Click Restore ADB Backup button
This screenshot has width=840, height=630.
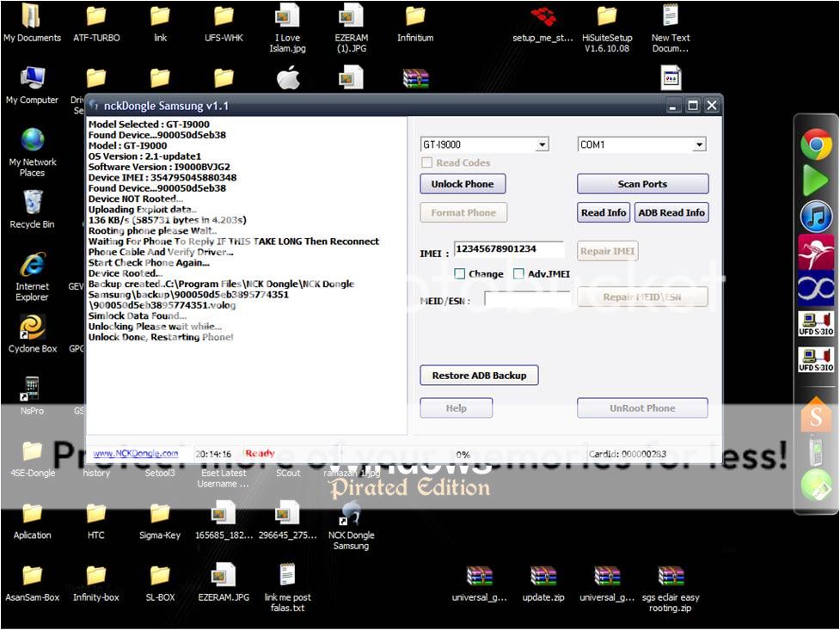click(x=479, y=376)
